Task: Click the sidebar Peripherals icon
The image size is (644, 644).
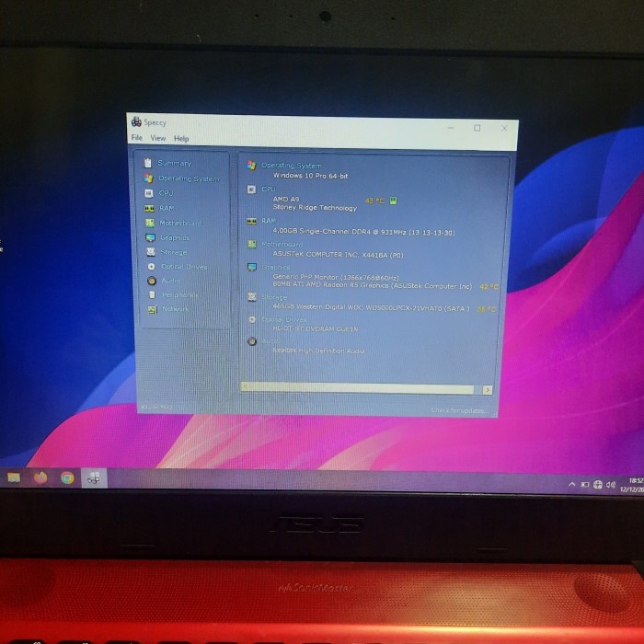Action: click(x=152, y=295)
